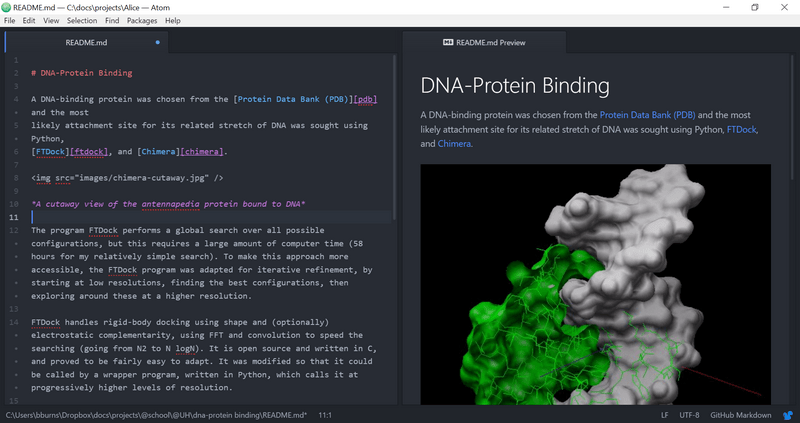Screen dimensions: 800x423
Task: Click line number 14 in the gutter
Action: [14, 322]
